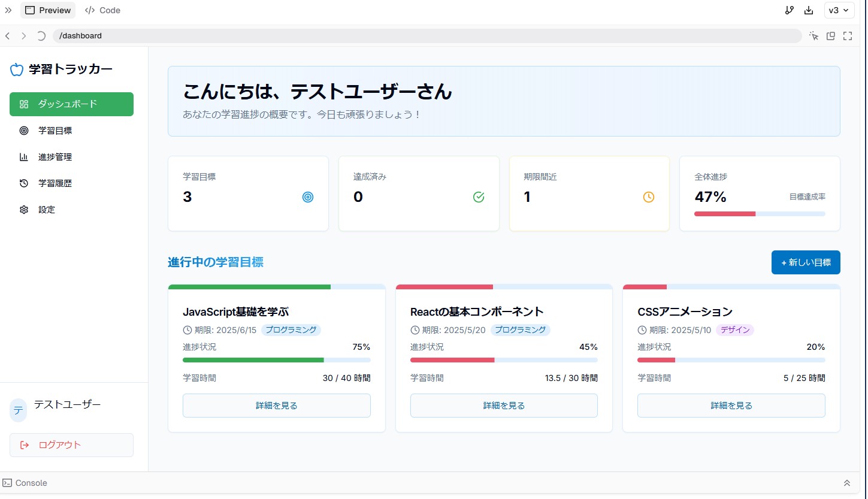Switch to the Code tab
Image resolution: width=868 pixels, height=499 pixels.
(x=102, y=10)
